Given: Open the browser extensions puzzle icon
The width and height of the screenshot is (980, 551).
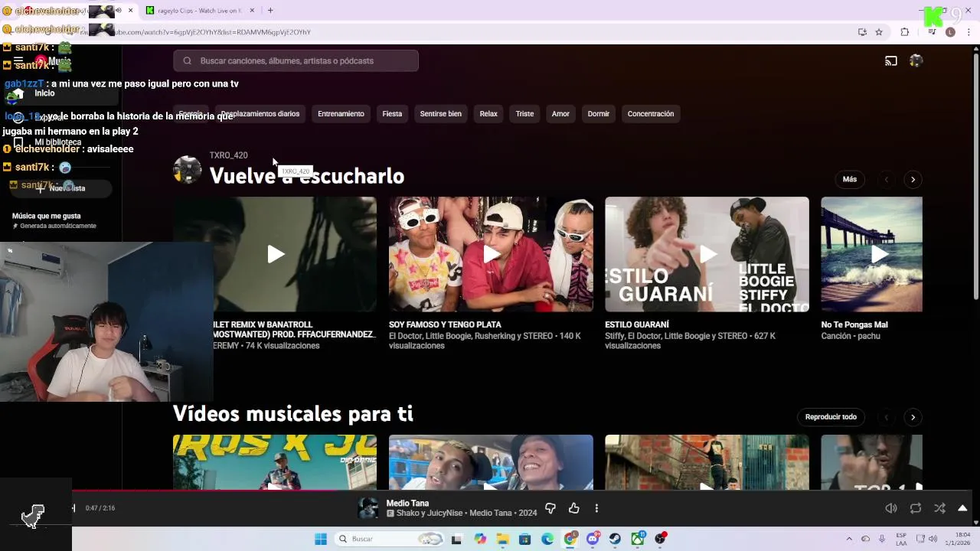Looking at the screenshot, I should [905, 32].
